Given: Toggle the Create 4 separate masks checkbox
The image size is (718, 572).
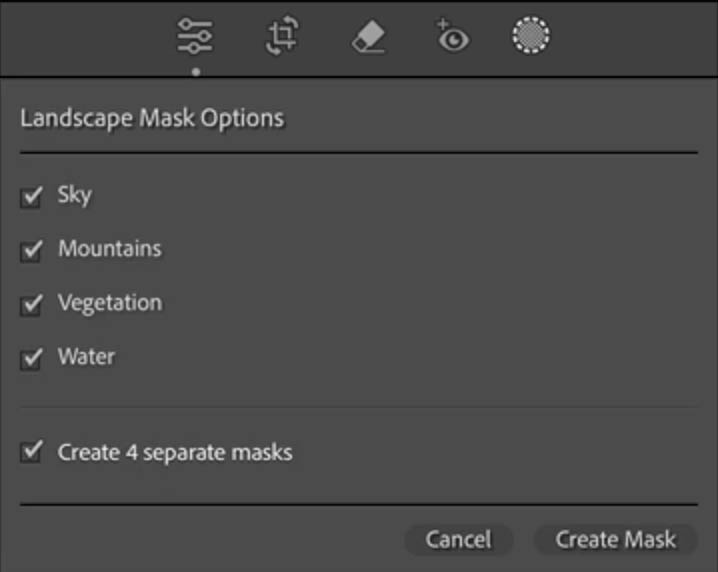Looking at the screenshot, I should [x=31, y=452].
